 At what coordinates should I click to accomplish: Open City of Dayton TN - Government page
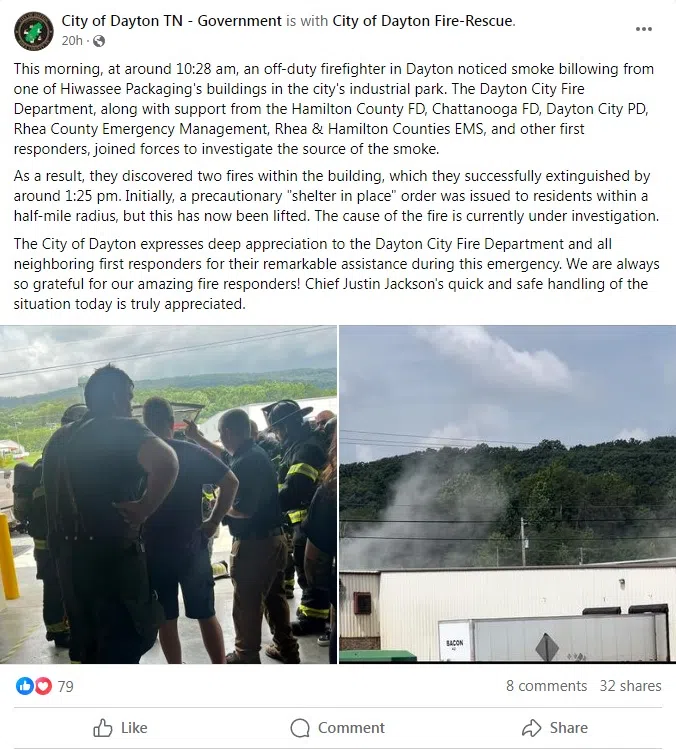(172, 21)
